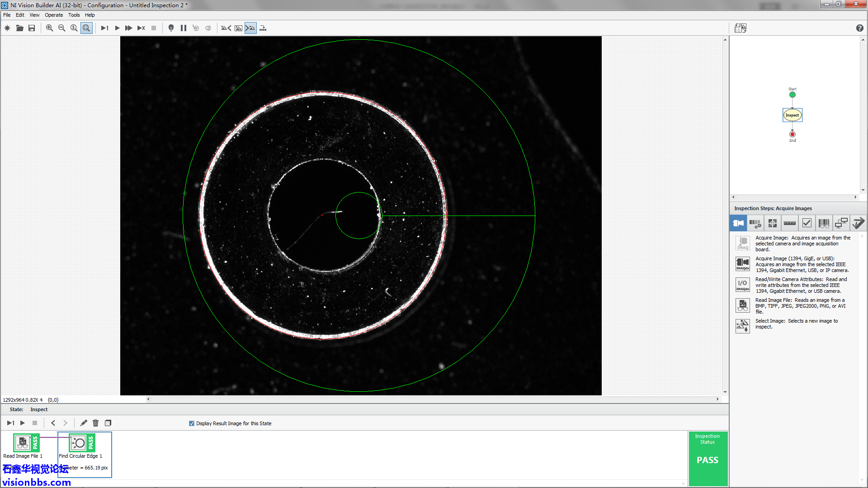Load the next image
The image size is (868, 488).
tap(250, 28)
